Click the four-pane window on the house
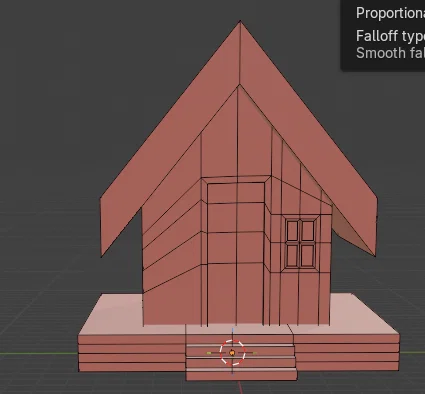The height and width of the screenshot is (394, 425). pyautogui.click(x=300, y=243)
